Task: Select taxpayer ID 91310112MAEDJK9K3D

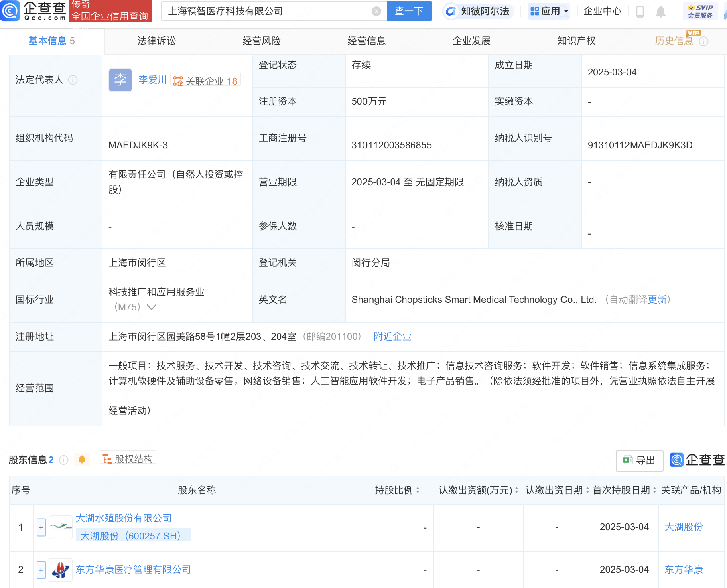Action: click(640, 145)
